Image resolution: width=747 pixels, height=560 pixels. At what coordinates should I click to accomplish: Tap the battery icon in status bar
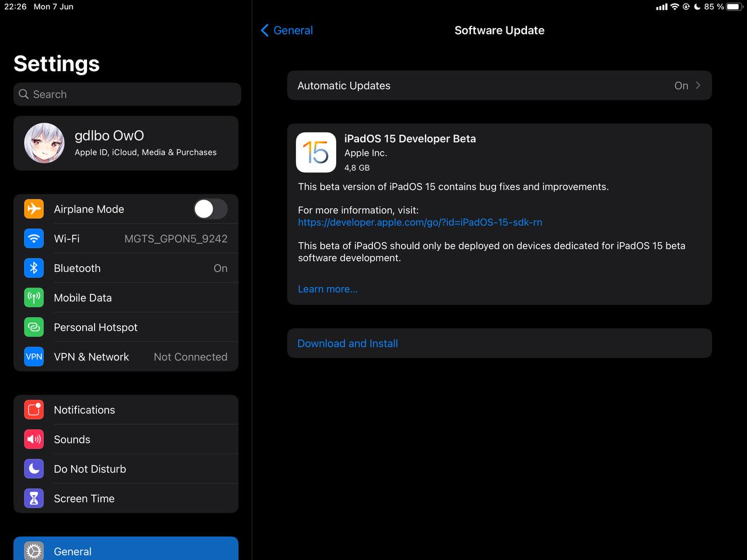coord(734,6)
